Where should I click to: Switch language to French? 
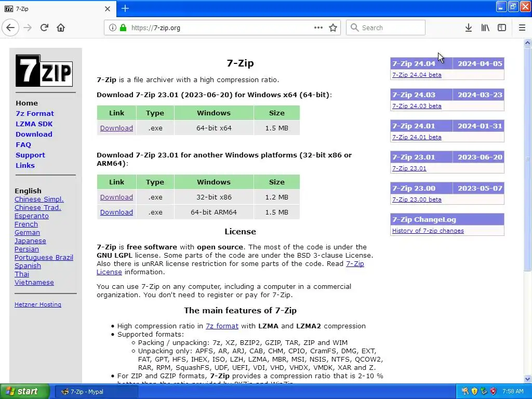point(26,224)
